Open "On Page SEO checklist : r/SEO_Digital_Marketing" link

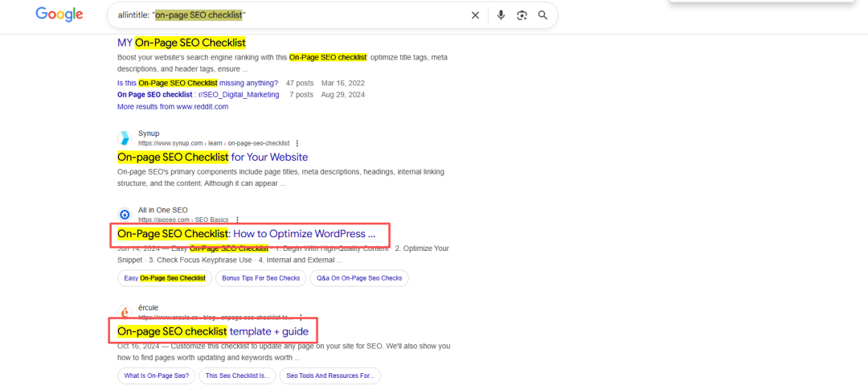coord(199,95)
